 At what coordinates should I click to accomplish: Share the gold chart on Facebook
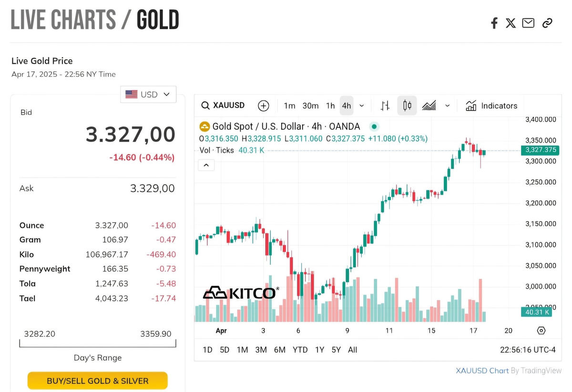[x=494, y=23]
